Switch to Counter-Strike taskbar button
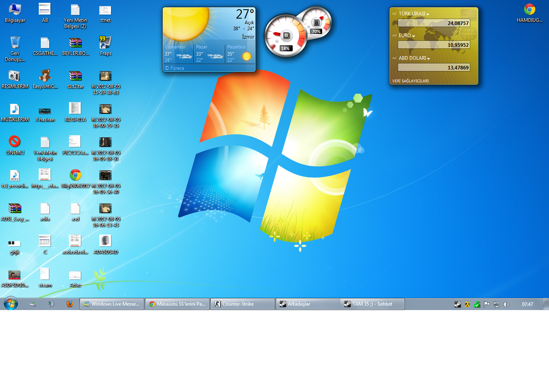Image resolution: width=549 pixels, height=392 pixels. click(x=243, y=304)
